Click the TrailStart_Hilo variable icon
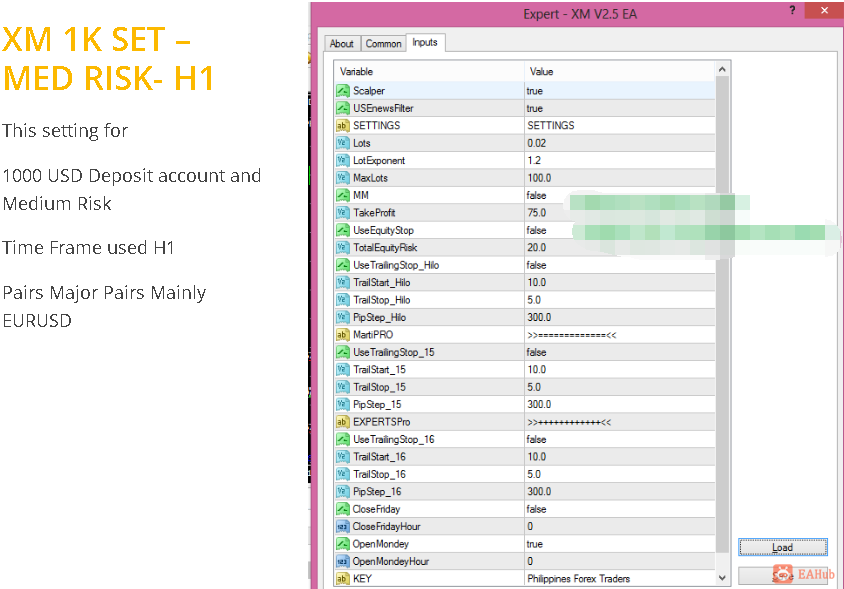This screenshot has width=844, height=589. pos(342,283)
